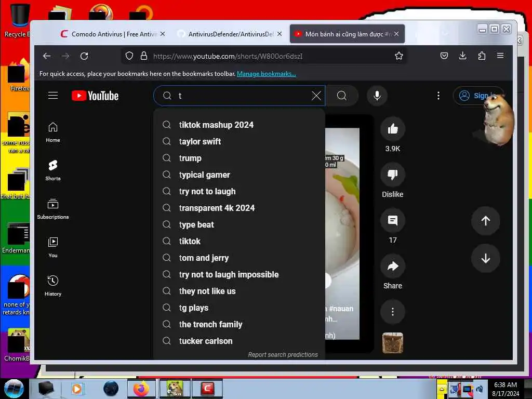Switch to the Comodo Antivirus tab
Image resolution: width=532 pixels, height=399 pixels.
[x=109, y=34]
